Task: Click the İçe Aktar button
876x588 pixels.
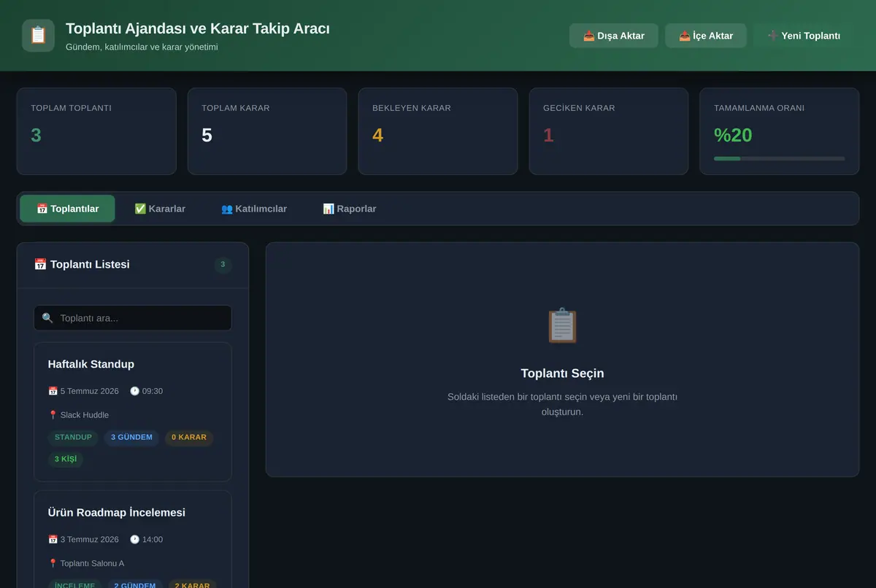Action: click(706, 36)
